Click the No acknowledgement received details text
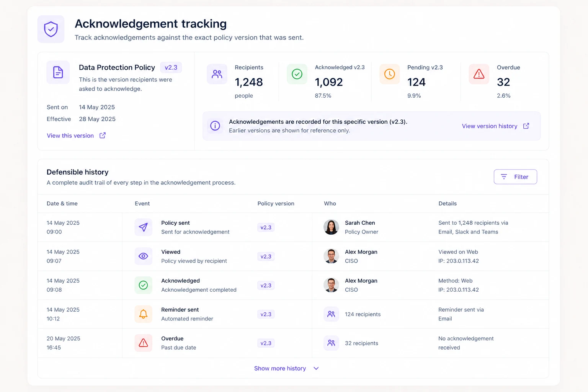 466,343
